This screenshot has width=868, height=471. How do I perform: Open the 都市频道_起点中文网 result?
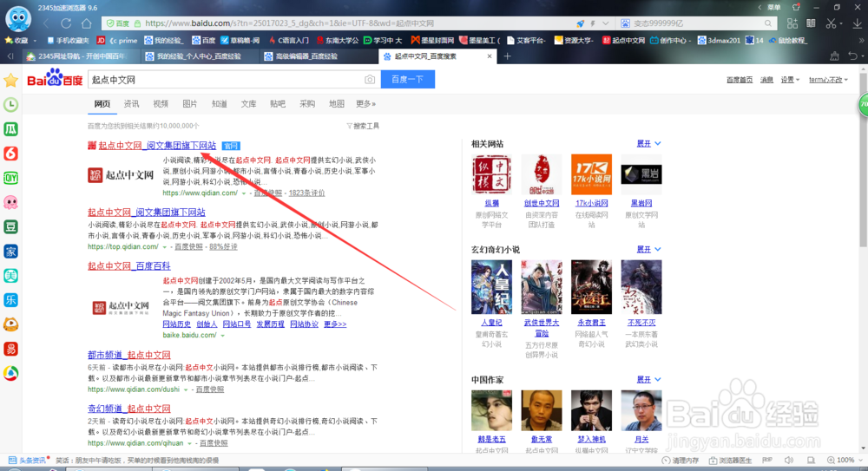[x=129, y=355]
